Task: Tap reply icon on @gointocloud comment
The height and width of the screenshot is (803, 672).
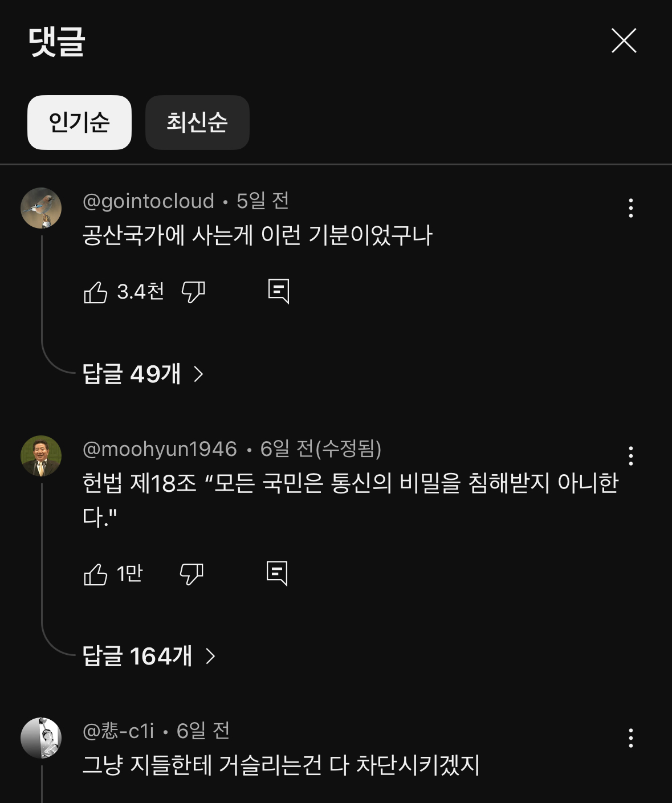Action: coord(279,291)
